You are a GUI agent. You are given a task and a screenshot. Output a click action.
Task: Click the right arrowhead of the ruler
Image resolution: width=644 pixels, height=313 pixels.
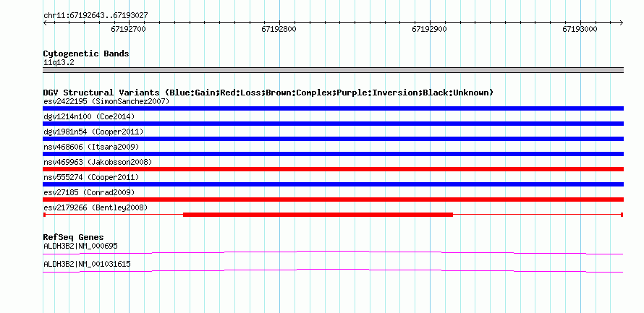click(622, 22)
